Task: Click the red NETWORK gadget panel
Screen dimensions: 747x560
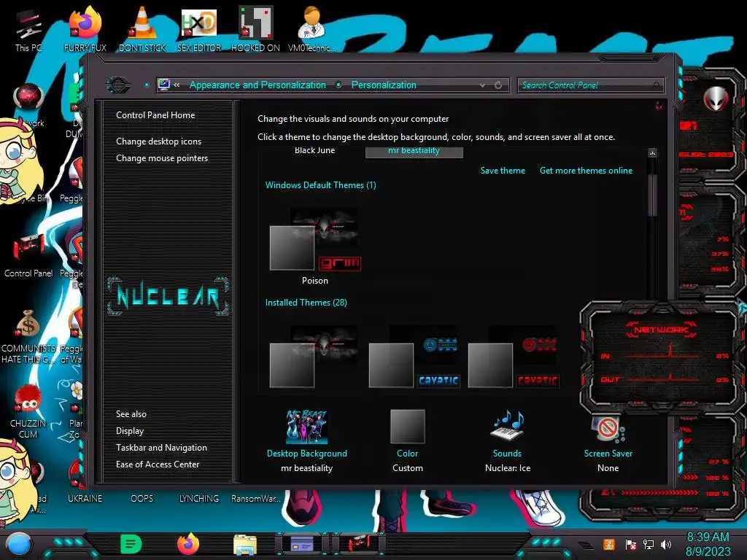Action: (x=662, y=356)
